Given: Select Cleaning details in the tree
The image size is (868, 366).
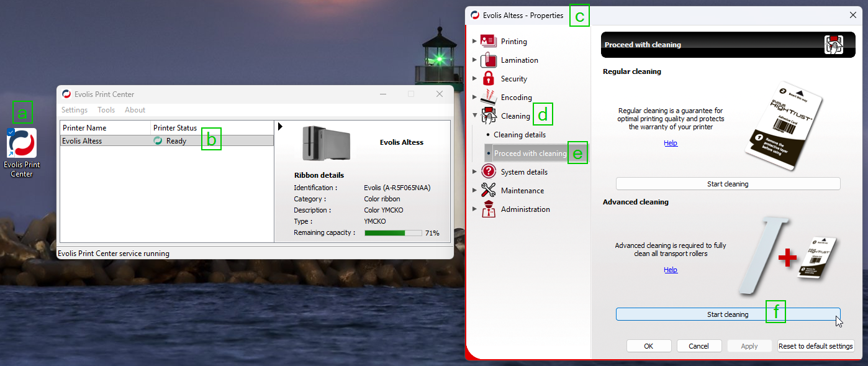Looking at the screenshot, I should (x=520, y=134).
